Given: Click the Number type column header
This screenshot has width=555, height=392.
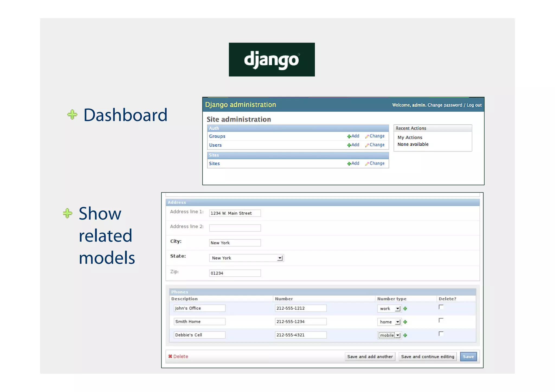Looking at the screenshot, I should click(392, 299).
